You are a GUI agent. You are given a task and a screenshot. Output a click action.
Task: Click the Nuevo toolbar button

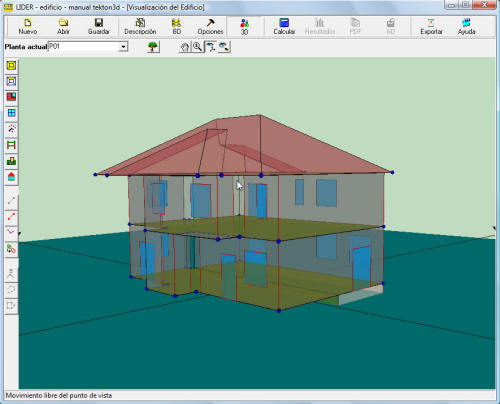28,27
